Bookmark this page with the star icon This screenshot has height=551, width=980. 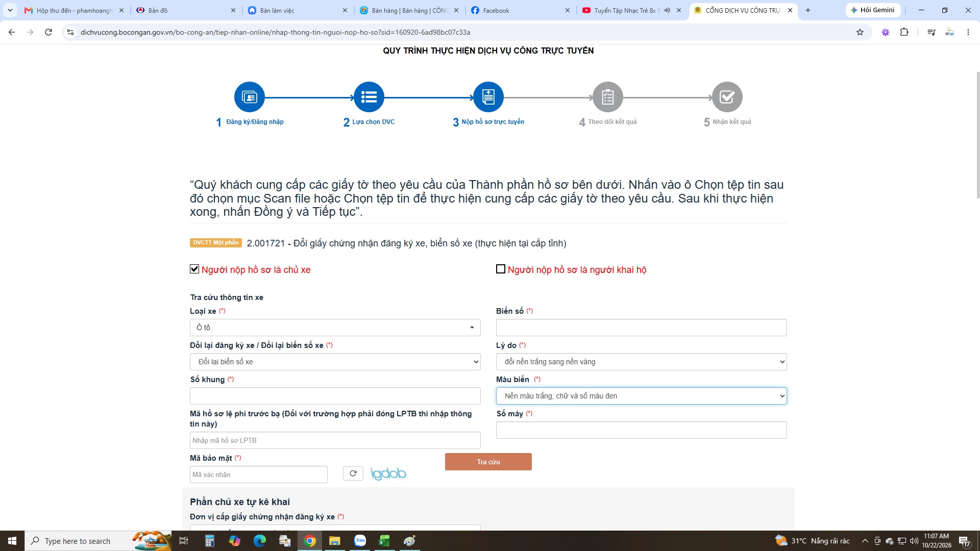pyautogui.click(x=860, y=32)
